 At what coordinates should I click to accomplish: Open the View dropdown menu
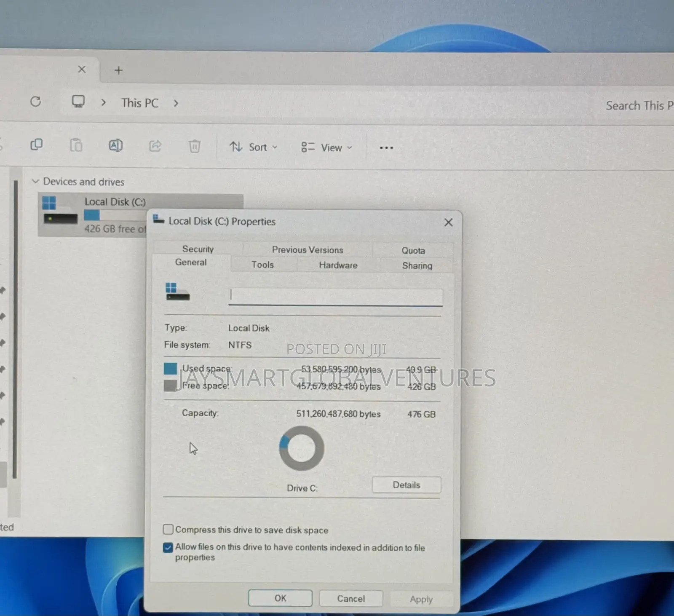pyautogui.click(x=327, y=147)
